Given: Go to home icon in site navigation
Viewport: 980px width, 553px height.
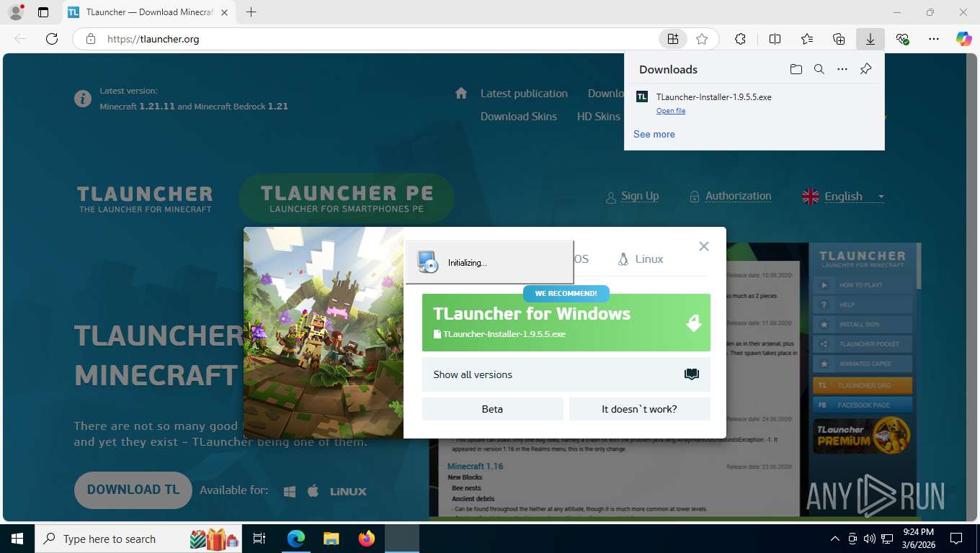Looking at the screenshot, I should coord(461,93).
